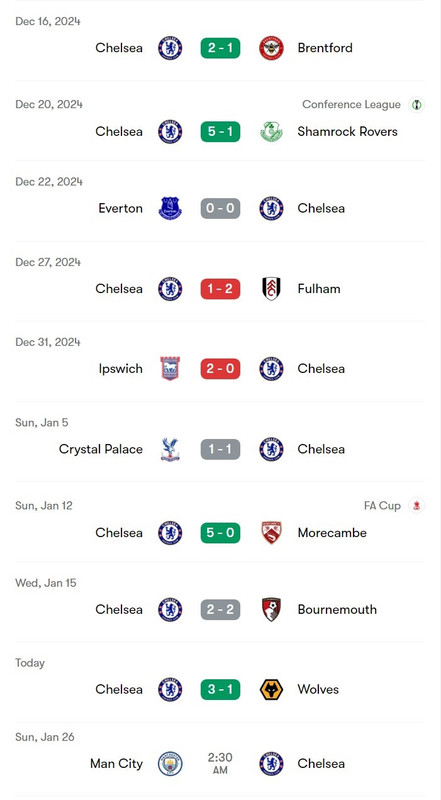The image size is (441, 800).
Task: Click the Morecambe club crest
Action: [271, 533]
